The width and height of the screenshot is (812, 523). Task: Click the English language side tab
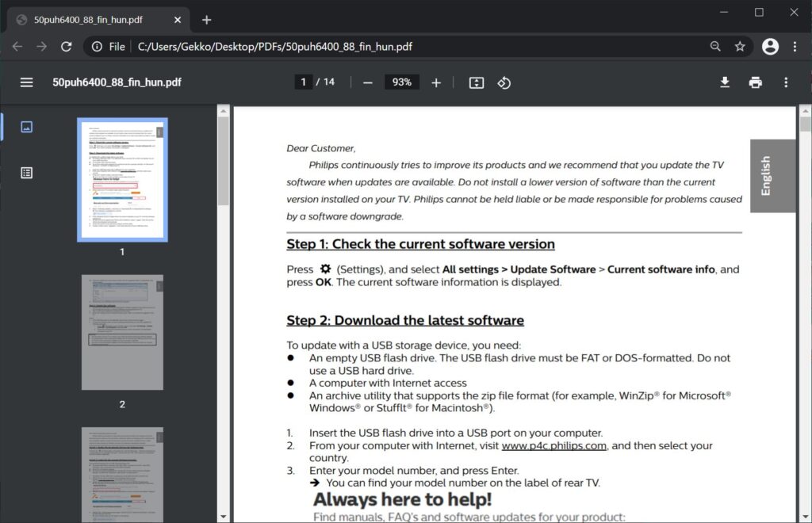pyautogui.click(x=772, y=176)
